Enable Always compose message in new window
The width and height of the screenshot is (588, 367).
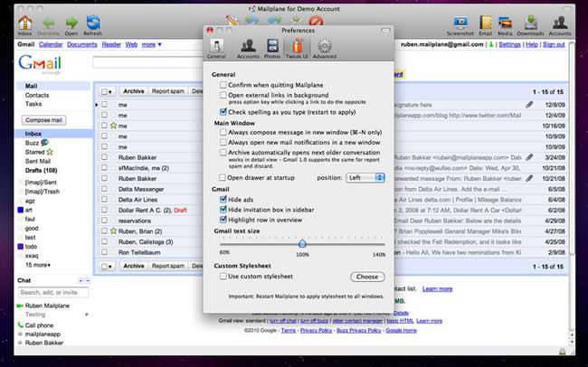[x=223, y=132]
